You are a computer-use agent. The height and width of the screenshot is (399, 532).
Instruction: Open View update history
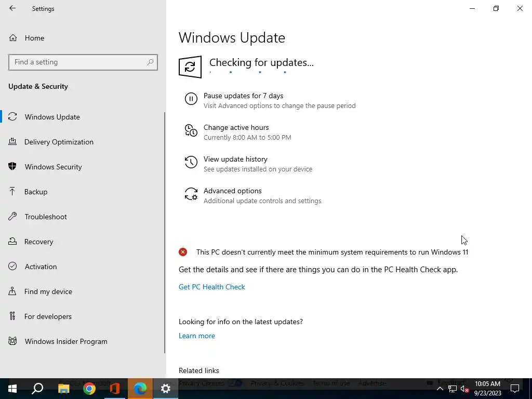235,159
